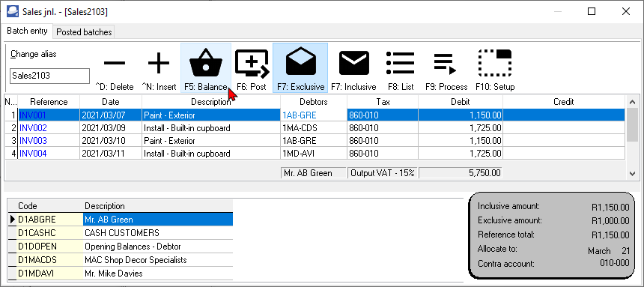
Task: Click the Sales jnl. window app icon
Action: click(x=12, y=11)
